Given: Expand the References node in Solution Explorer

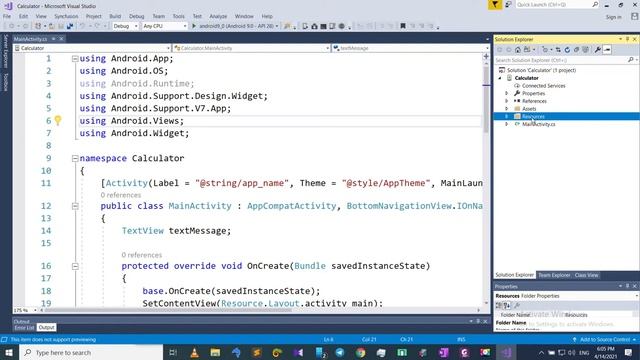Looking at the screenshot, I should [x=507, y=101].
